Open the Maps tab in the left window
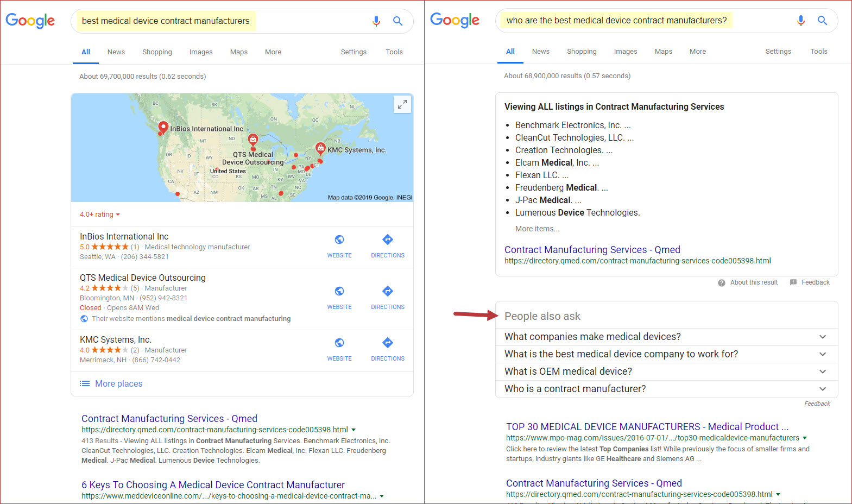 pos(239,52)
